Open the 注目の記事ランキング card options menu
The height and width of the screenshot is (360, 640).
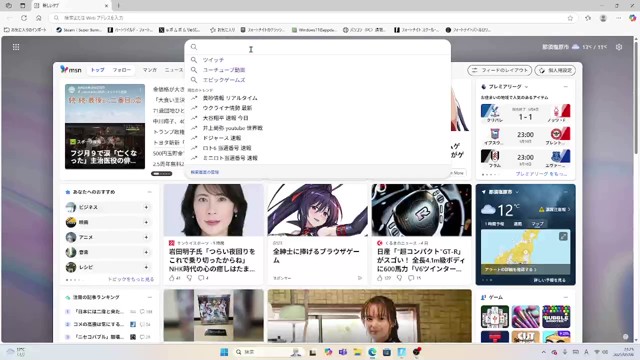tap(149, 297)
